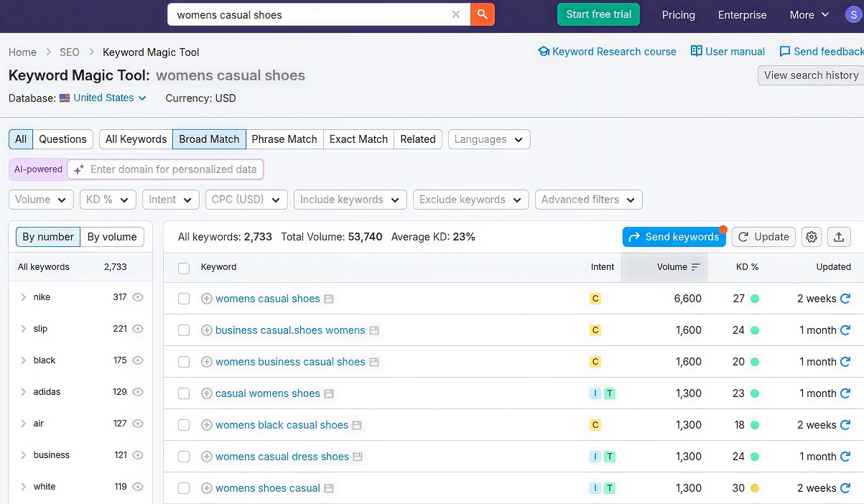Refresh the 'womens business casual shoes' row

845,362
